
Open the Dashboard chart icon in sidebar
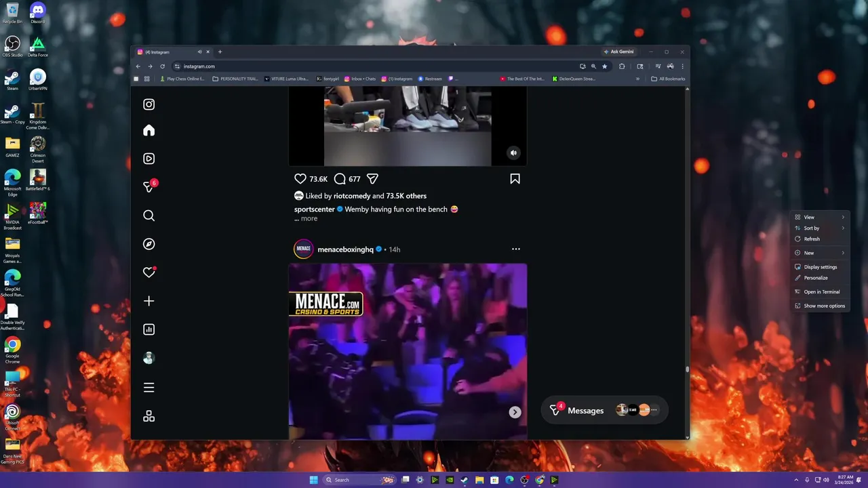pyautogui.click(x=149, y=329)
